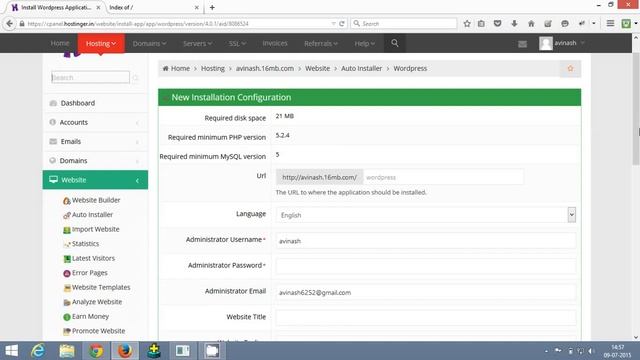Viewport: 640px width, 360px height.
Task: Launch Internet Explorer from the taskbar
Action: click(x=38, y=351)
